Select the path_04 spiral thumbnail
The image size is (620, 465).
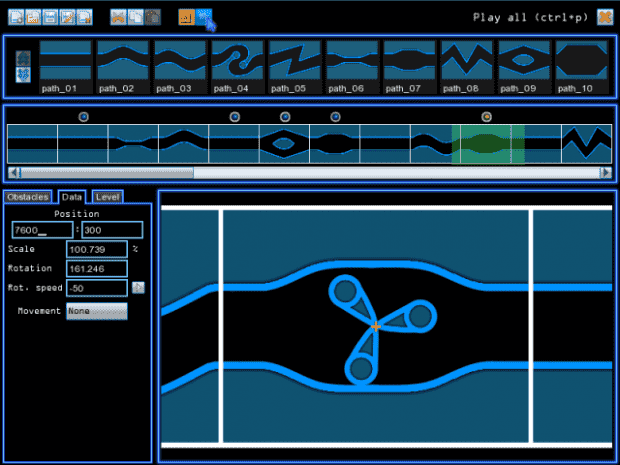(x=236, y=62)
